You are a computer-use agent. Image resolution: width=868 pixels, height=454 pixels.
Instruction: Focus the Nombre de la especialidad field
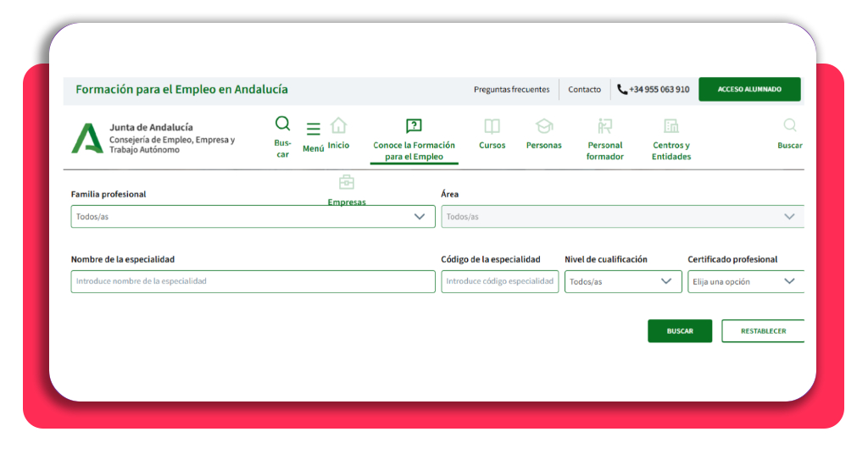coord(253,281)
